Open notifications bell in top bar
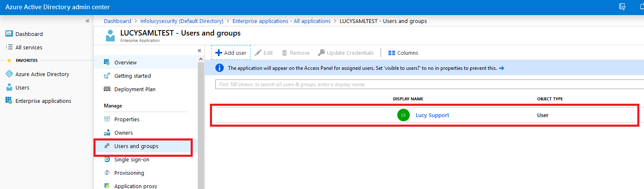The image size is (644, 189). 641,7
